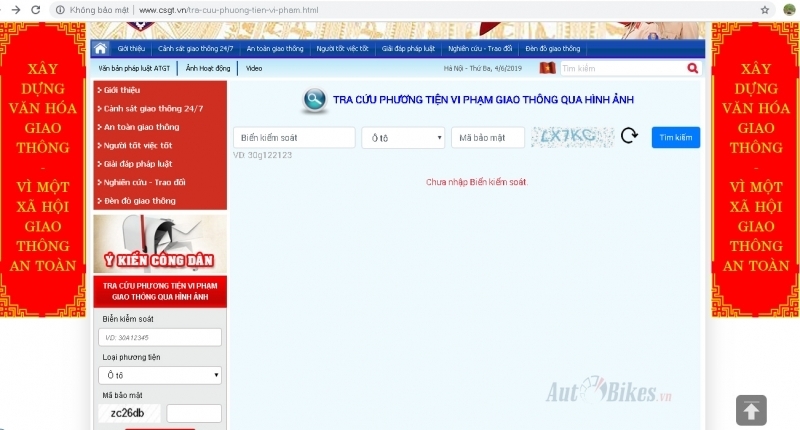Open the Ô tô vehicle type dropdown in main form
The width and height of the screenshot is (800, 430).
click(403, 138)
